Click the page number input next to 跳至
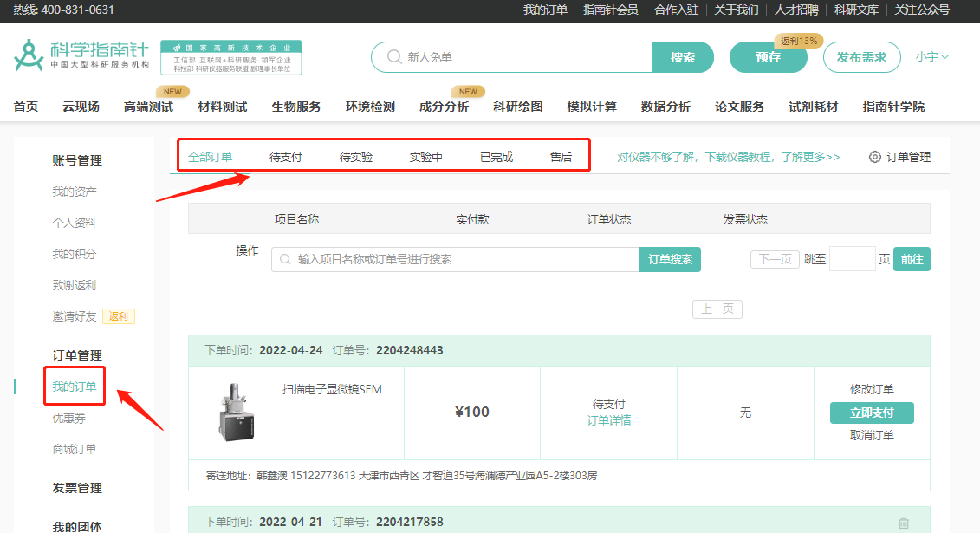The height and width of the screenshot is (533, 980). [x=853, y=258]
